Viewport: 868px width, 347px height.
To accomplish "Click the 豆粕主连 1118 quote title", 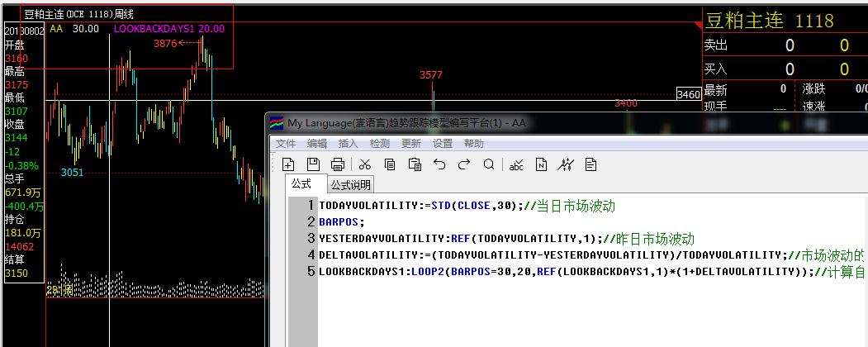I will pyautogui.click(x=768, y=21).
